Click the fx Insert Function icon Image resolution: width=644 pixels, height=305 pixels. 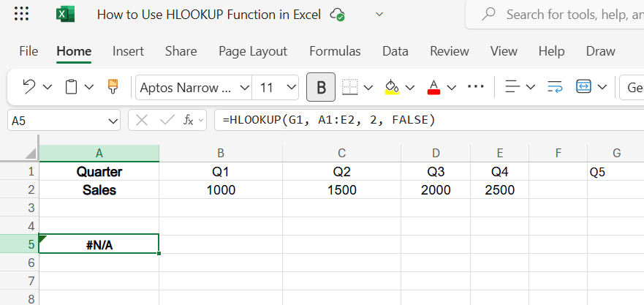tap(188, 120)
